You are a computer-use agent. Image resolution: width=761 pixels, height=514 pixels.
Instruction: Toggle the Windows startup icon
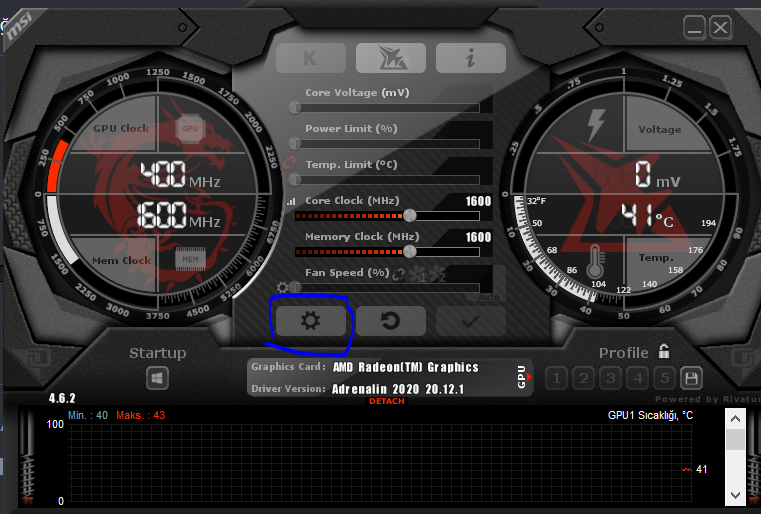(x=157, y=378)
